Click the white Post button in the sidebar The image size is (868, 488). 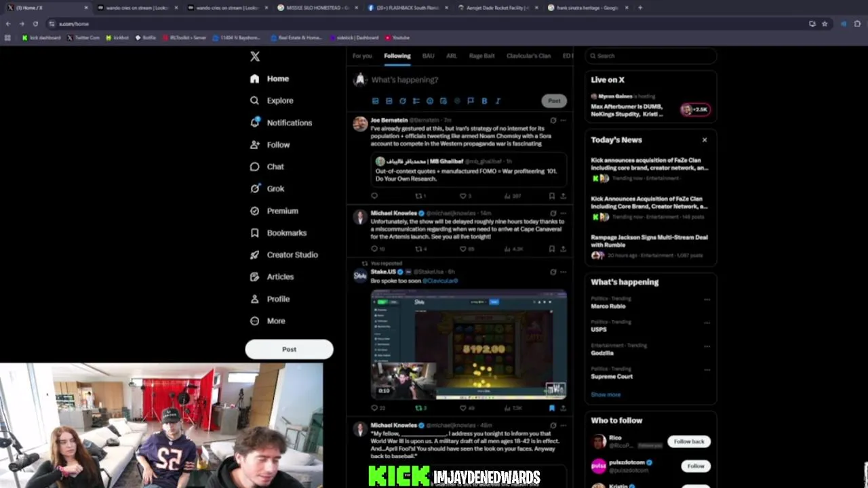[289, 349]
